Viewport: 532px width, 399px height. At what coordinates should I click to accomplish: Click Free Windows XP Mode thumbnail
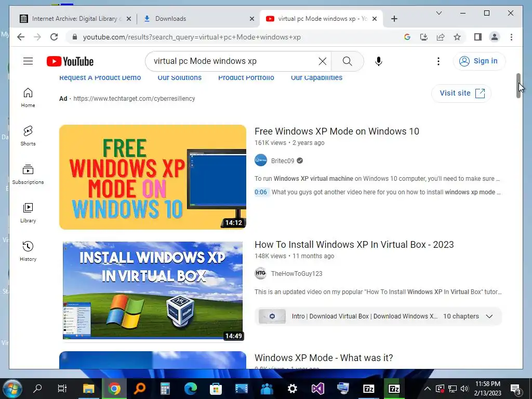coord(153,177)
